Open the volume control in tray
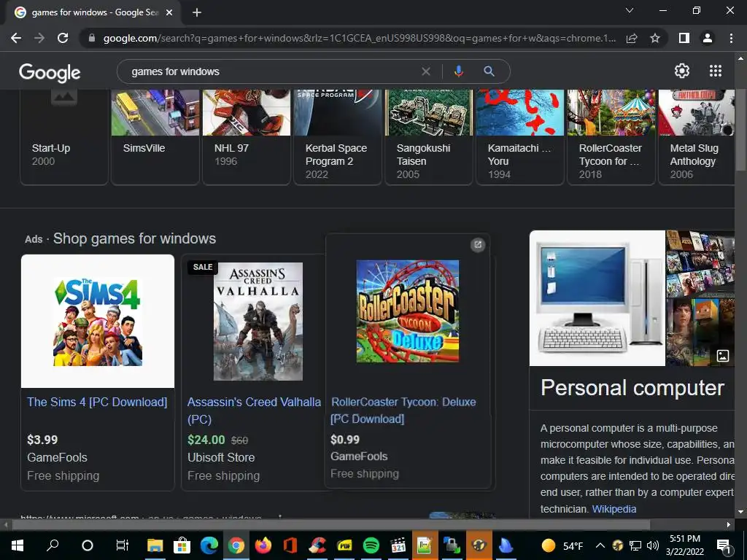Screen dimensions: 747x560 pos(653,545)
